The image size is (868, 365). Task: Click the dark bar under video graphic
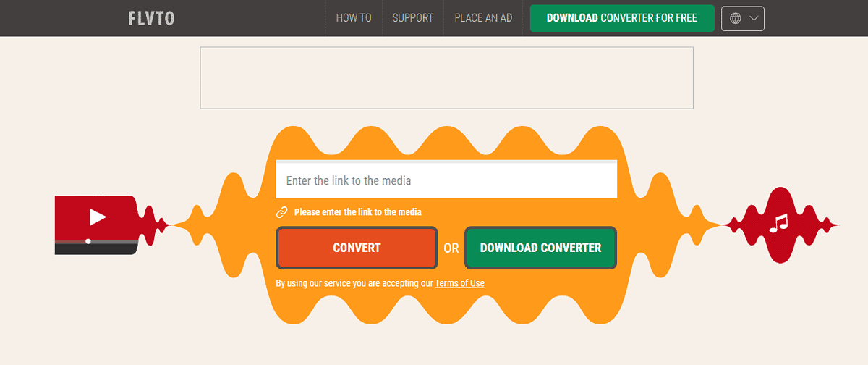coord(94,249)
